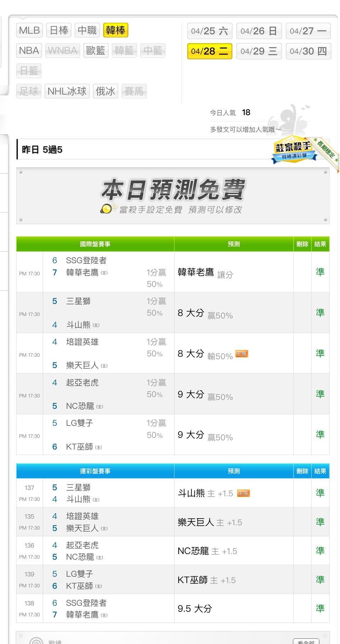Click KT巫師 主 +1.5 prediction
The height and width of the screenshot is (644, 340).
207,580
